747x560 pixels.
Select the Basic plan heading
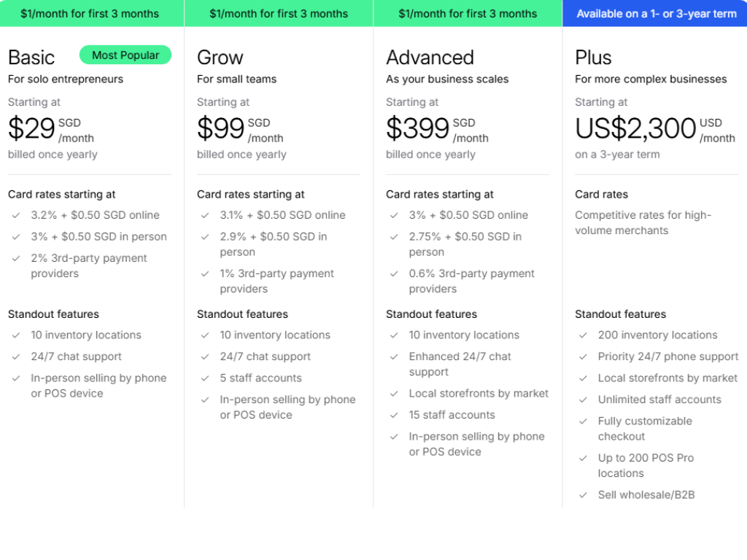(31, 58)
